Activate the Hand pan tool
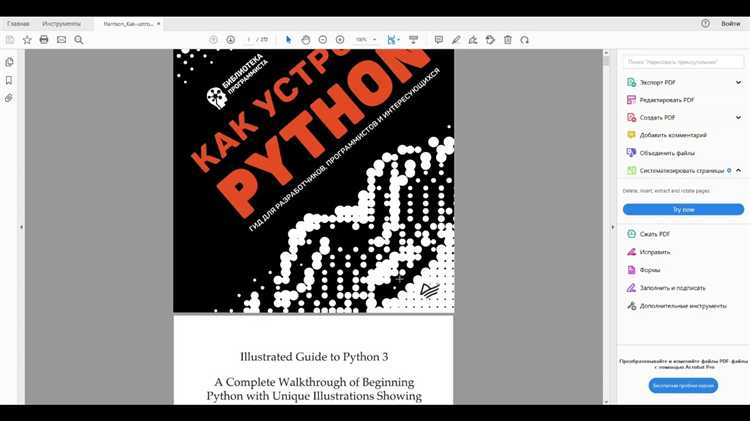This screenshot has height=421, width=750. coord(306,40)
